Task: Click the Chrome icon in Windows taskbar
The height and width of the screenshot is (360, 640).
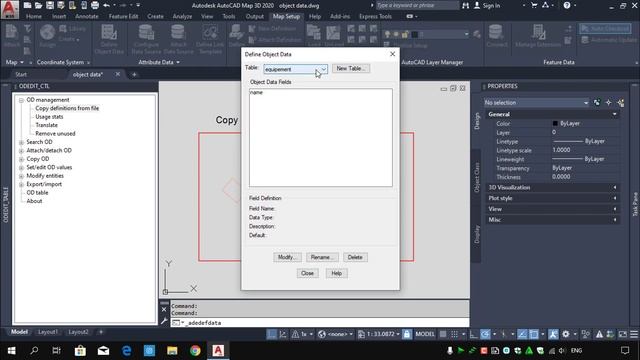Action: 195,350
